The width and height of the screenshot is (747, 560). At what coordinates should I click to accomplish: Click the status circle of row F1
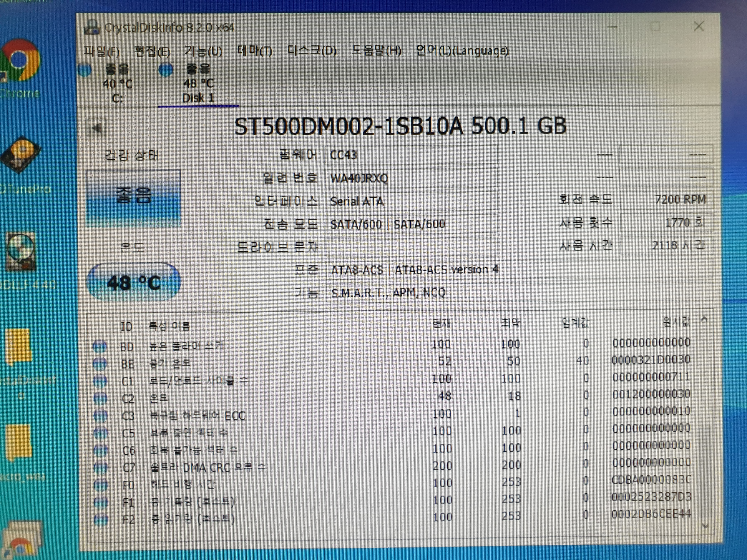click(101, 502)
